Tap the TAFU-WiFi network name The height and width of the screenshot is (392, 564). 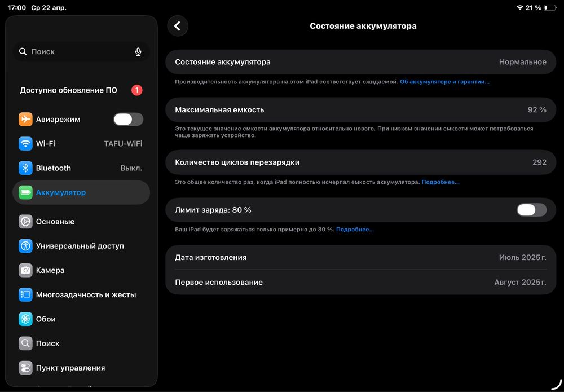(x=123, y=143)
